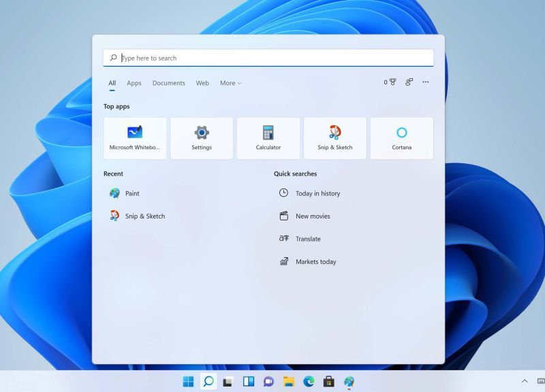545x392 pixels.
Task: Switch to Paint on the taskbar
Action: point(349,382)
